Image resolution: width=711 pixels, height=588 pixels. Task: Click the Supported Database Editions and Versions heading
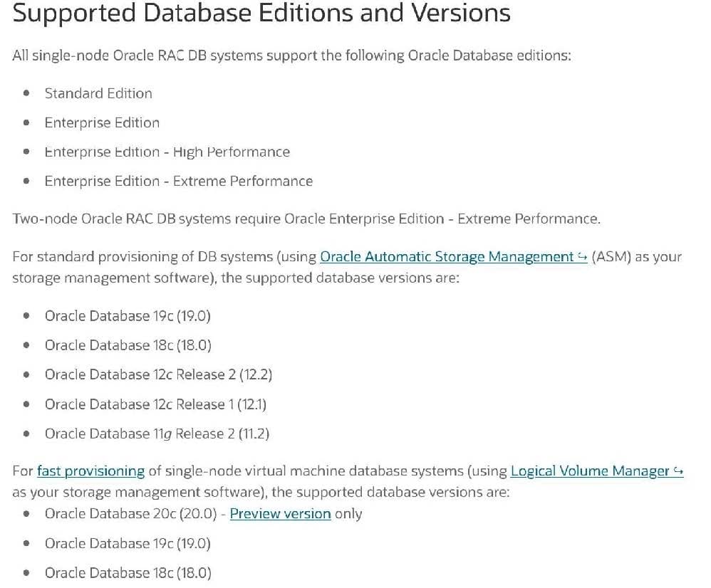coord(261,14)
